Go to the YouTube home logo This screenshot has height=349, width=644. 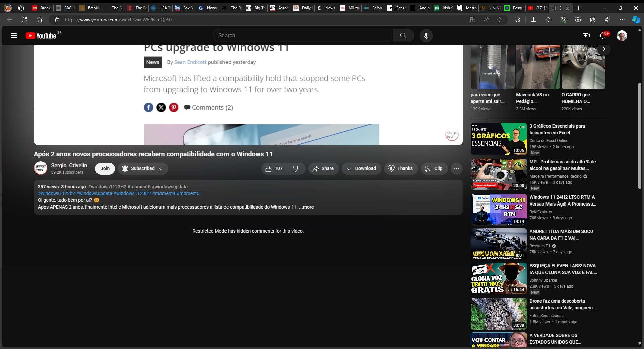[x=41, y=36]
